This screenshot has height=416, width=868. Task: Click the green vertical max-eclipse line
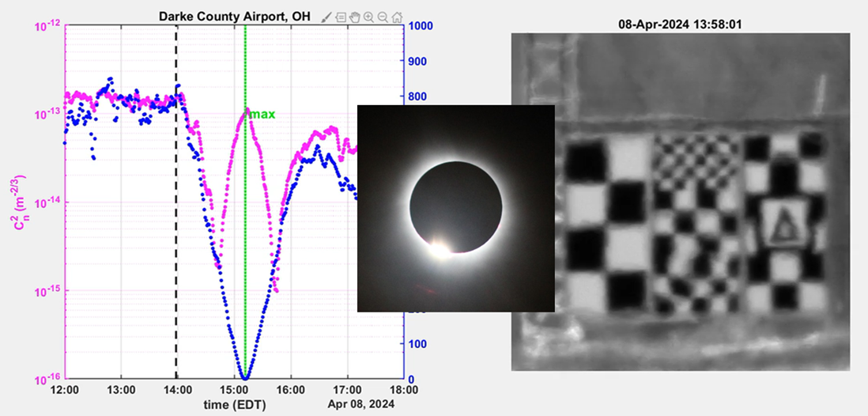tap(245, 202)
